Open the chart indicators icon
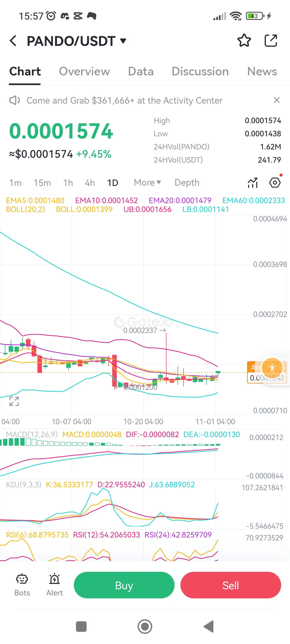This screenshot has width=290, height=644. (253, 183)
